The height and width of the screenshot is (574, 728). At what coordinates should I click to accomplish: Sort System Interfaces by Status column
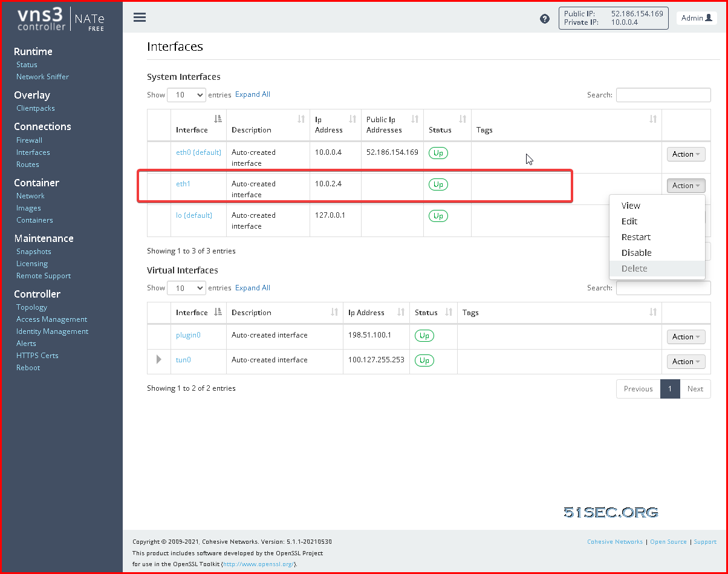(x=447, y=125)
